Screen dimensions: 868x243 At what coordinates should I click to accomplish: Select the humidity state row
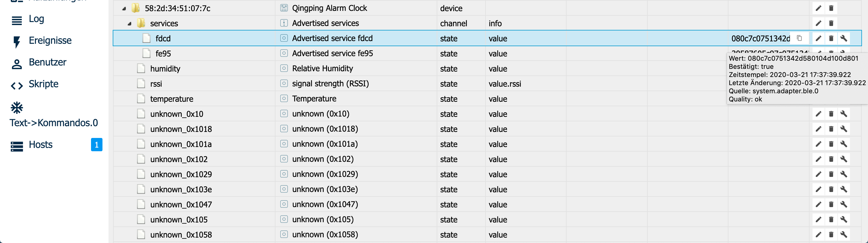(165, 69)
